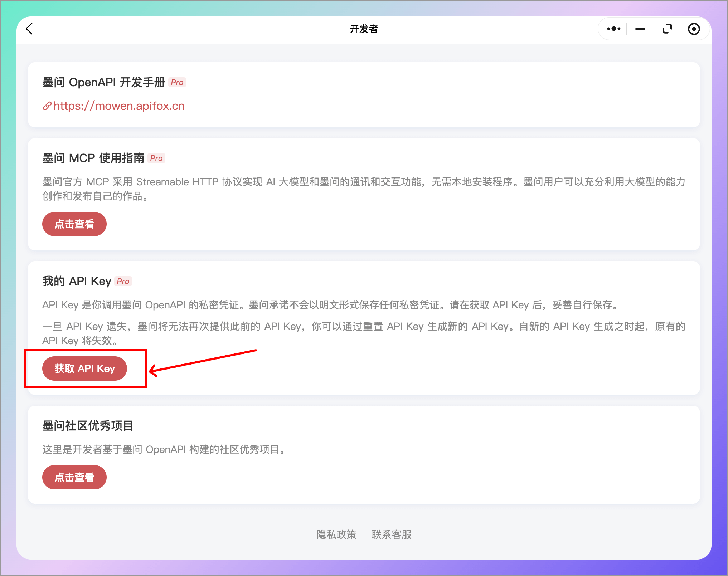Click the 我的 API Key section heading

(76, 281)
